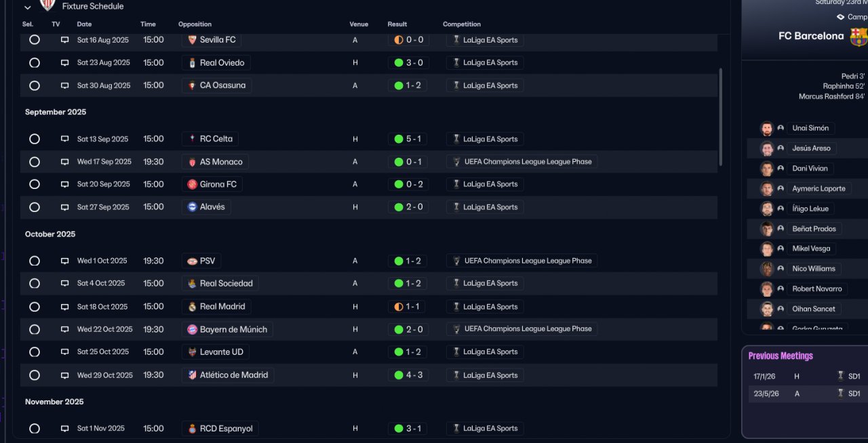Click the Real Madrid club crest icon
This screenshot has width=868, height=443.
coord(192,307)
